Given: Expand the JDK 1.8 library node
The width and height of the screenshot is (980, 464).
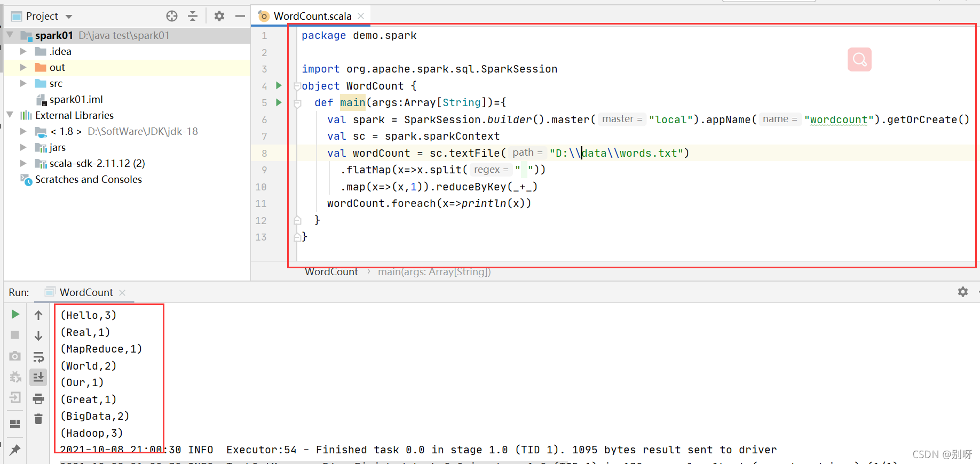Looking at the screenshot, I should 23,131.
